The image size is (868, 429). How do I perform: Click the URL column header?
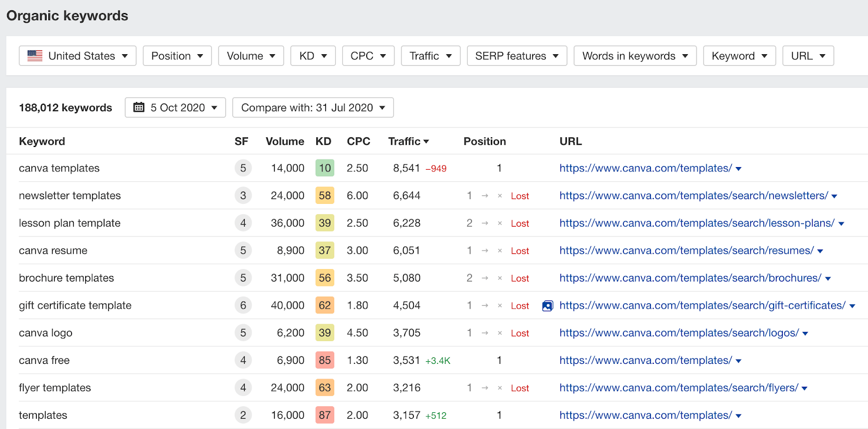tap(571, 142)
